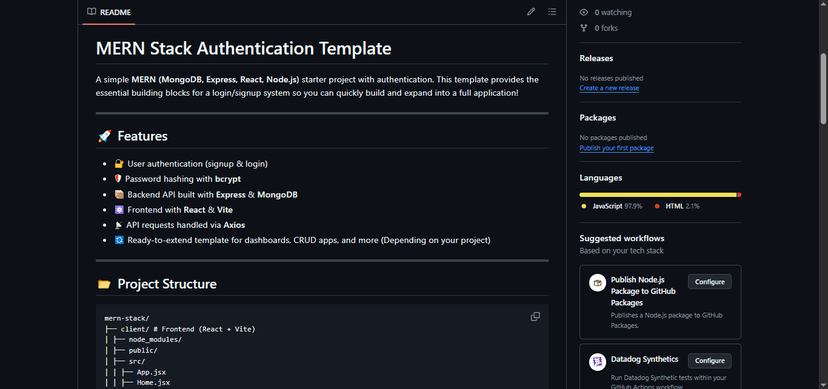Click the shield emoji before Password hashing
Image resolution: width=828 pixels, height=389 pixels.
click(118, 179)
